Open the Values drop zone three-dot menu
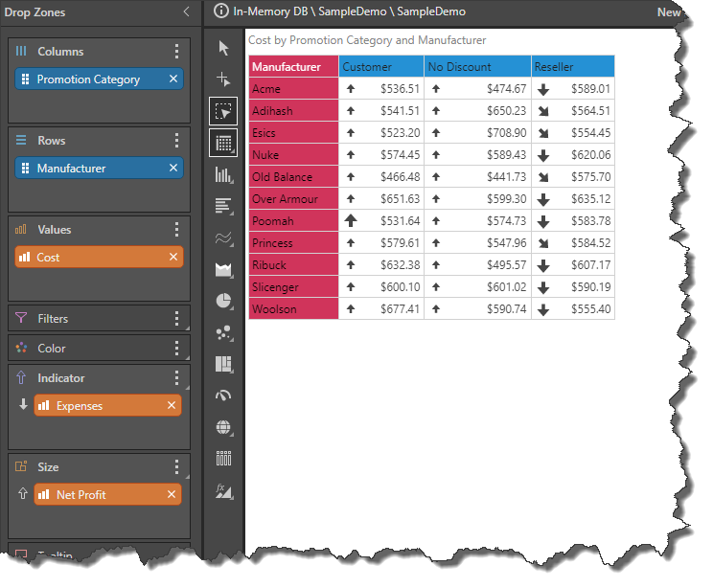Image resolution: width=713 pixels, height=588 pixels. [x=176, y=230]
